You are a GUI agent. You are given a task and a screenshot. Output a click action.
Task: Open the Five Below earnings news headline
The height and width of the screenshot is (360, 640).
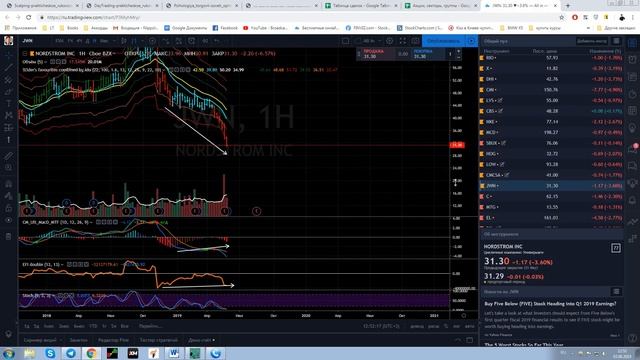pyautogui.click(x=550, y=304)
